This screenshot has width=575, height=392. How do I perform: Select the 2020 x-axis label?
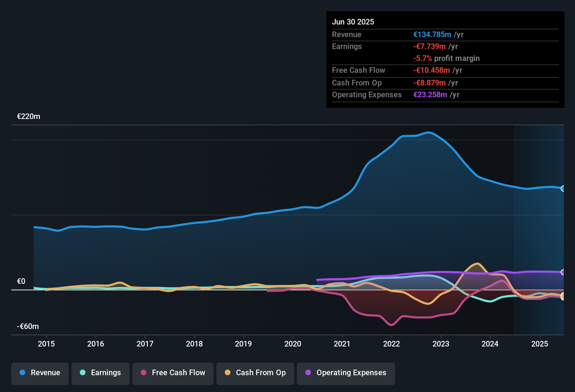tap(293, 344)
